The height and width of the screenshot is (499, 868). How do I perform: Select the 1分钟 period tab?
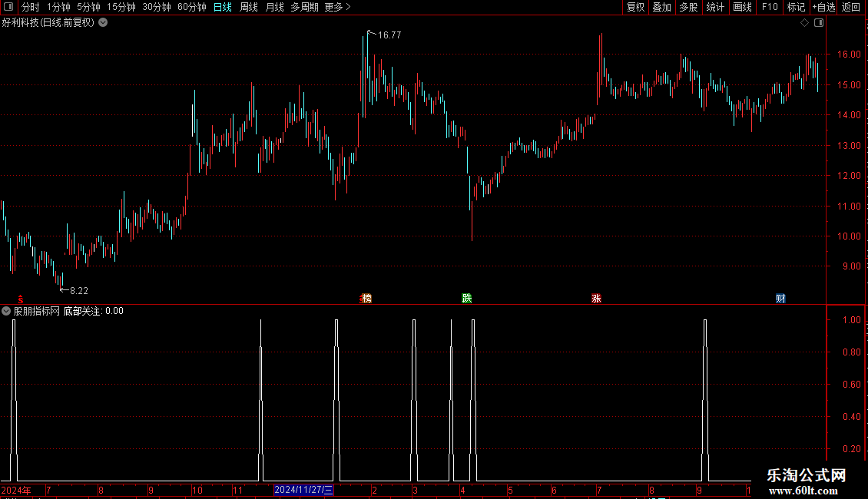tap(58, 7)
